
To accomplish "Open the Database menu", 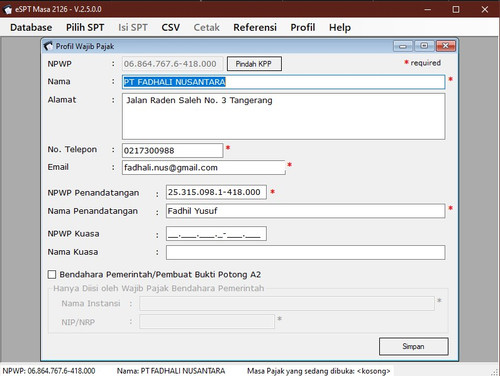I will point(31,27).
